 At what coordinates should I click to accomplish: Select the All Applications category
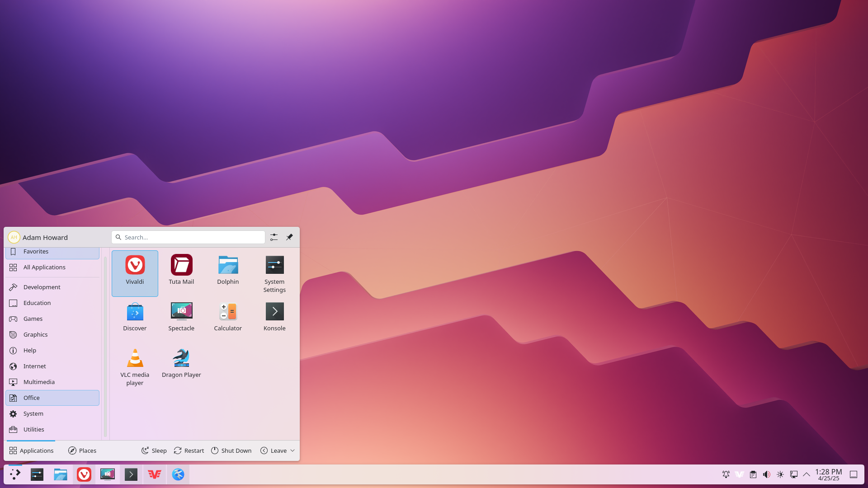(x=44, y=267)
